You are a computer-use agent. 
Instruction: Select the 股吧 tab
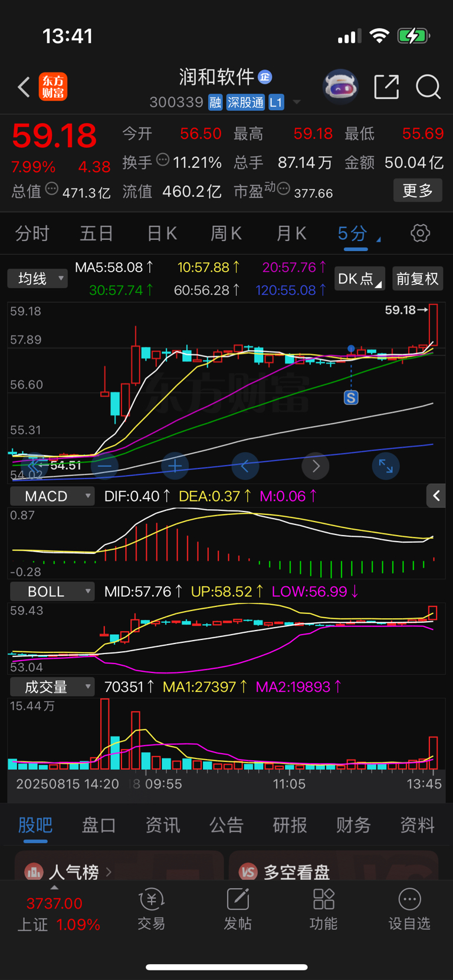click(35, 825)
